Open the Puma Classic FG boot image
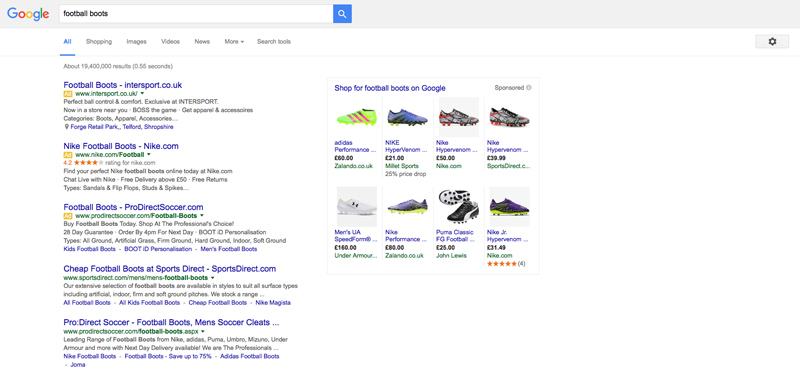 pos(458,207)
